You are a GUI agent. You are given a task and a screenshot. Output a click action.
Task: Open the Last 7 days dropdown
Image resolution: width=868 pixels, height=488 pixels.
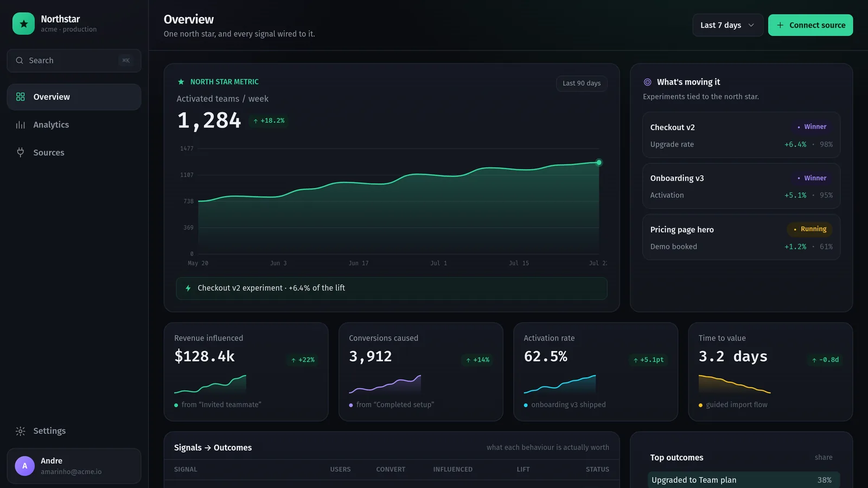click(x=727, y=25)
